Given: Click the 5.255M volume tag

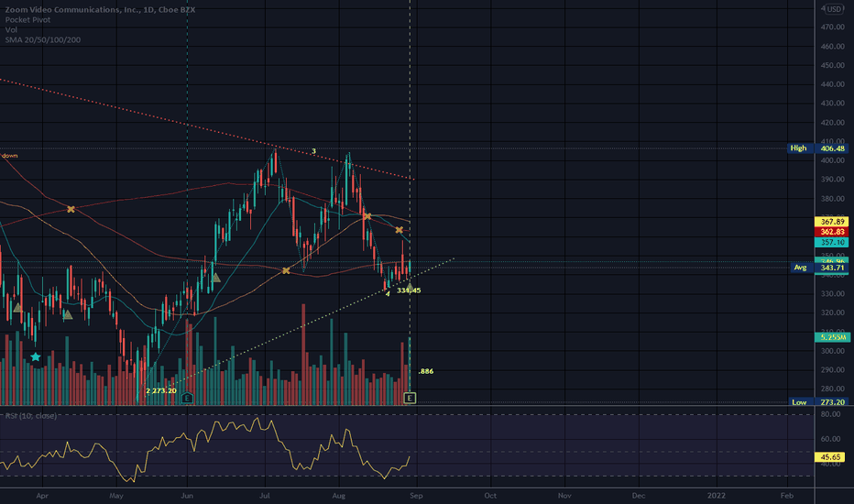Looking at the screenshot, I should pyautogui.click(x=832, y=337).
